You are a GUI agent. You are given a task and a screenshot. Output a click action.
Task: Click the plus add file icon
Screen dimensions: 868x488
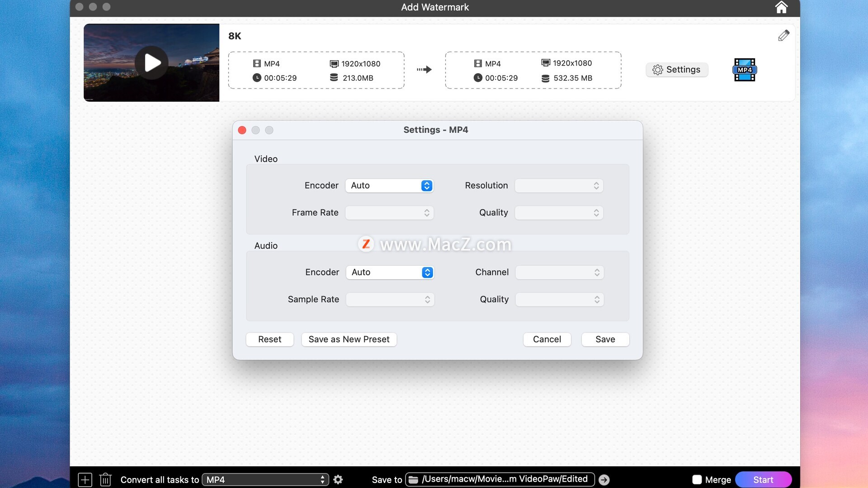(x=85, y=479)
